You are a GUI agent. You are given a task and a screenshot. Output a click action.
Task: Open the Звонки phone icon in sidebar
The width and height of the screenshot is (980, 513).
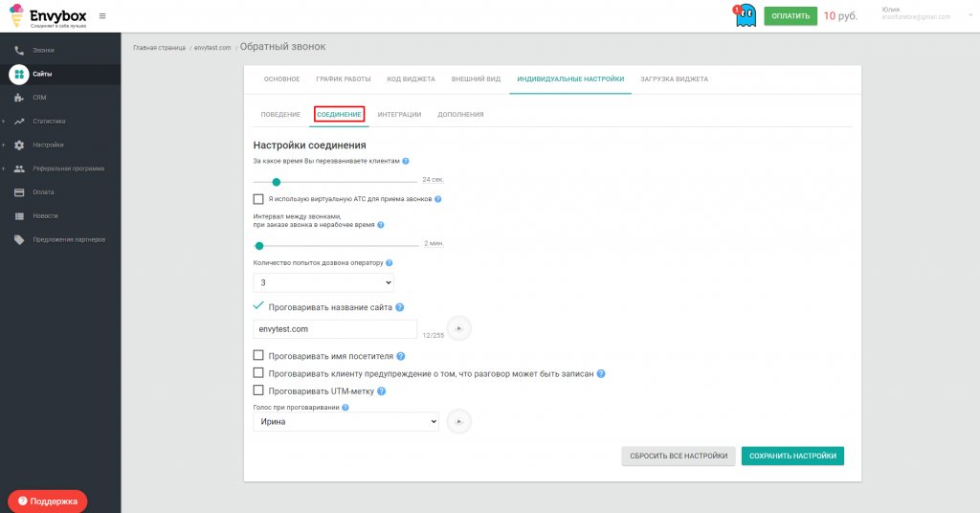pyautogui.click(x=19, y=50)
